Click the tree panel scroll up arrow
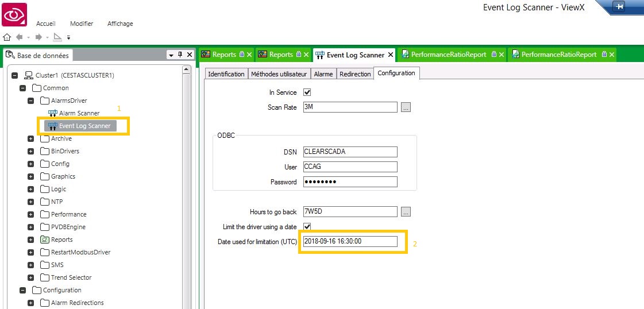The height and width of the screenshot is (309, 644). click(x=186, y=70)
